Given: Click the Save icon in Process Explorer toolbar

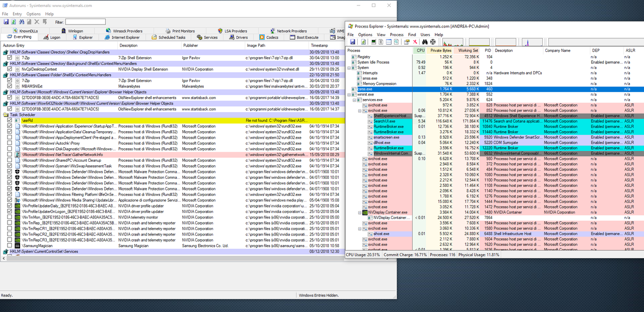Looking at the screenshot, I should pyautogui.click(x=352, y=42).
